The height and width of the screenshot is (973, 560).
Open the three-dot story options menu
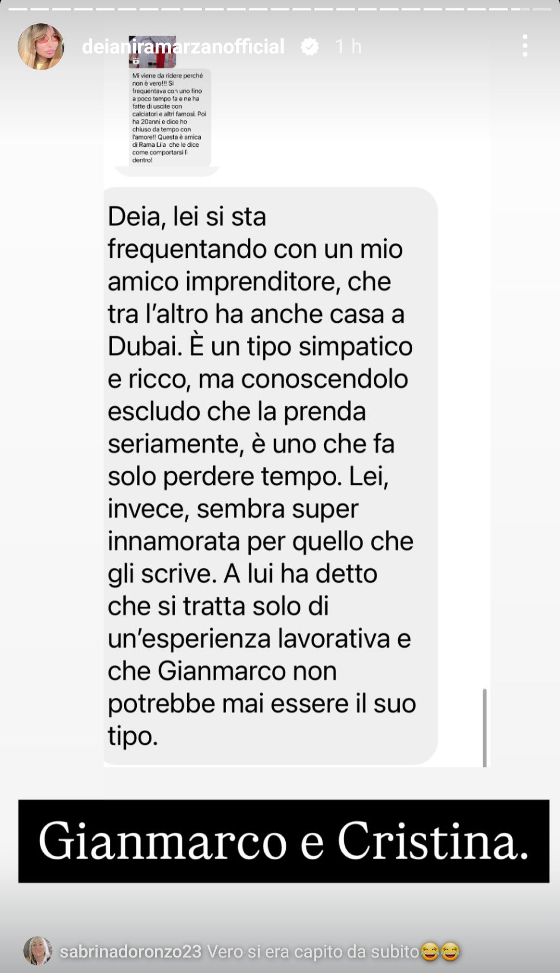click(x=525, y=46)
